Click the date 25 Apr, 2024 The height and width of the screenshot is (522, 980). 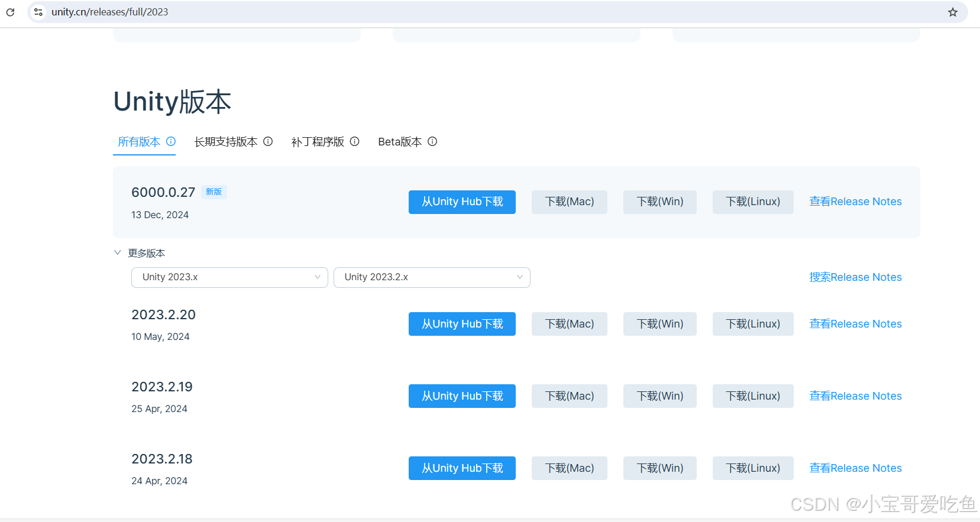click(x=159, y=409)
